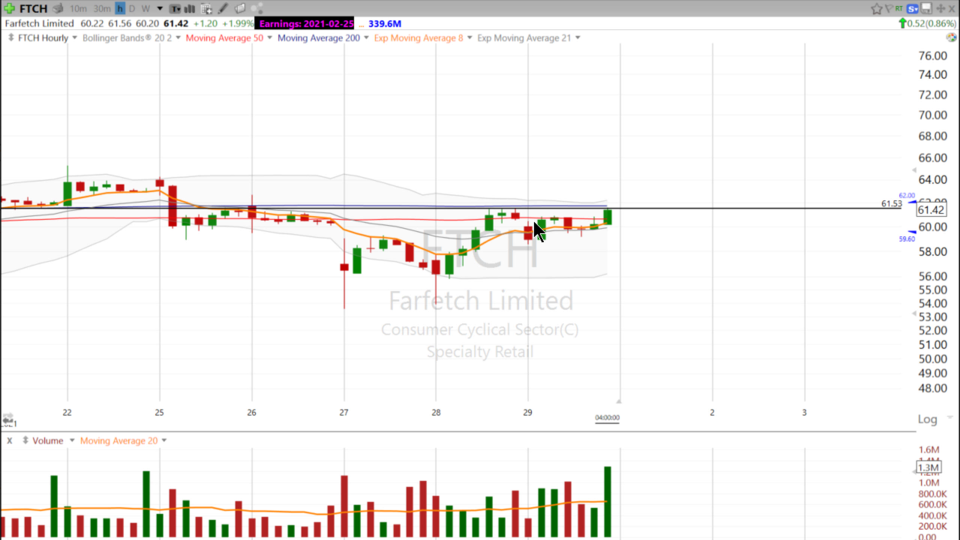
Task: Click the scroll arrows icon at chart bottom-left
Action: 9,420
